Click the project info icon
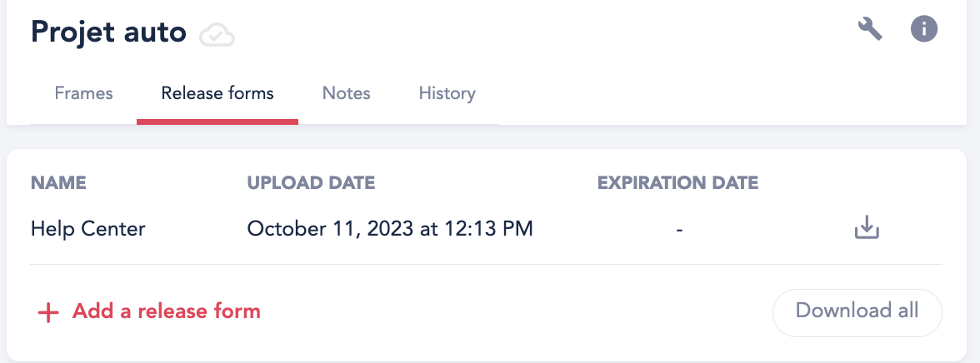Screen dimensions: 980x363 [923, 29]
